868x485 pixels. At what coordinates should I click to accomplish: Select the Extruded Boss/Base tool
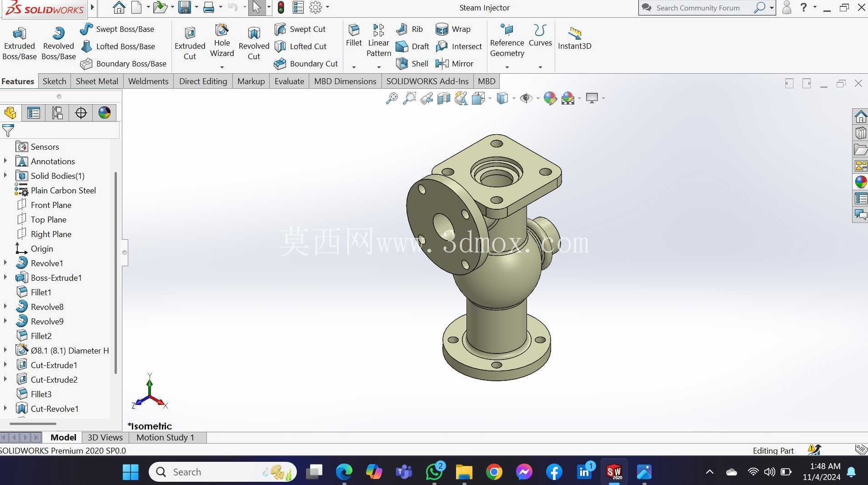(19, 44)
